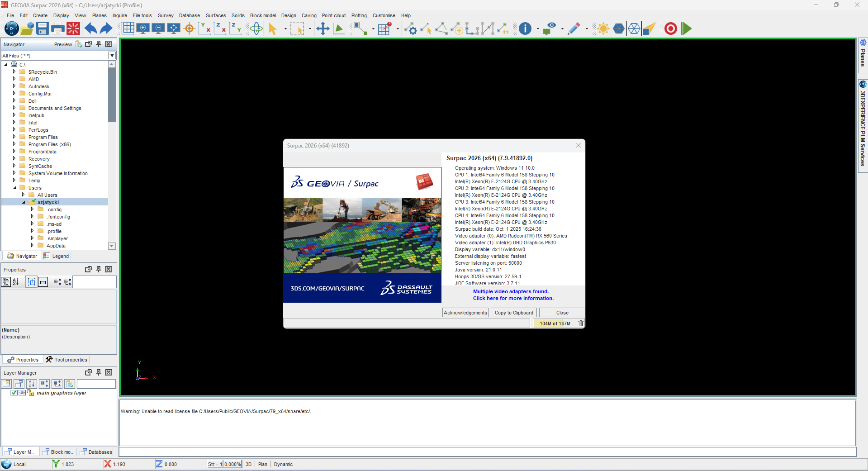Toggle the padlock on main graphics layer
Viewport: 868px width, 471px height.
point(30,393)
